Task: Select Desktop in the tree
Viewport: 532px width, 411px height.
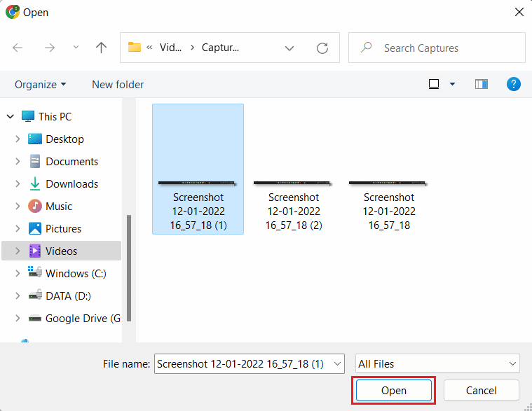Action: [x=64, y=139]
